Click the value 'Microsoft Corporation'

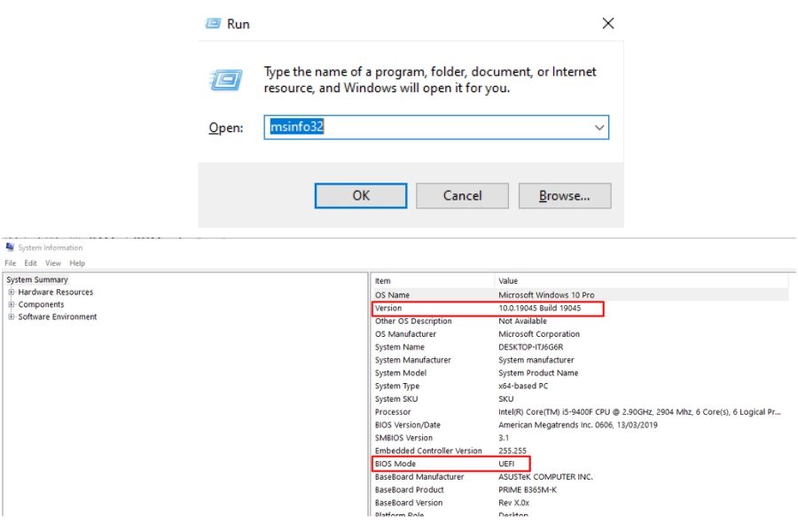tap(539, 334)
